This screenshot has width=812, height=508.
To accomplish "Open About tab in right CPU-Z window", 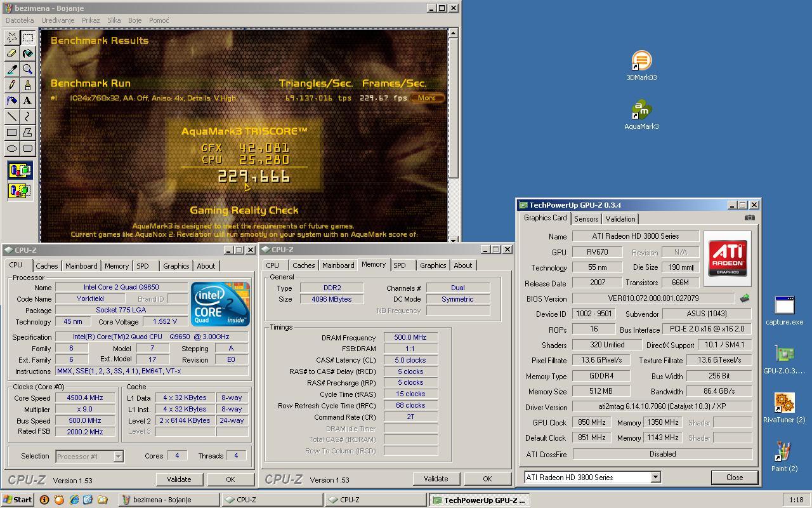I will (463, 265).
